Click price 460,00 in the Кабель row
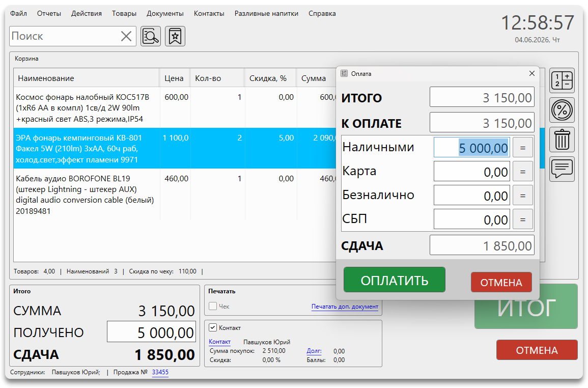This screenshot has width=588, height=388. point(176,179)
